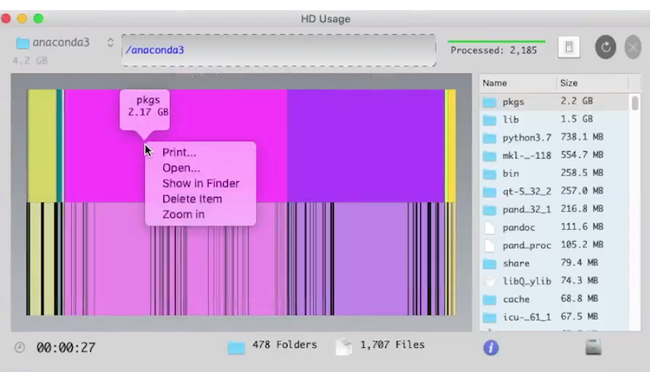
Task: Click the '00:00:27' elapsed time text
Action: click(x=66, y=348)
